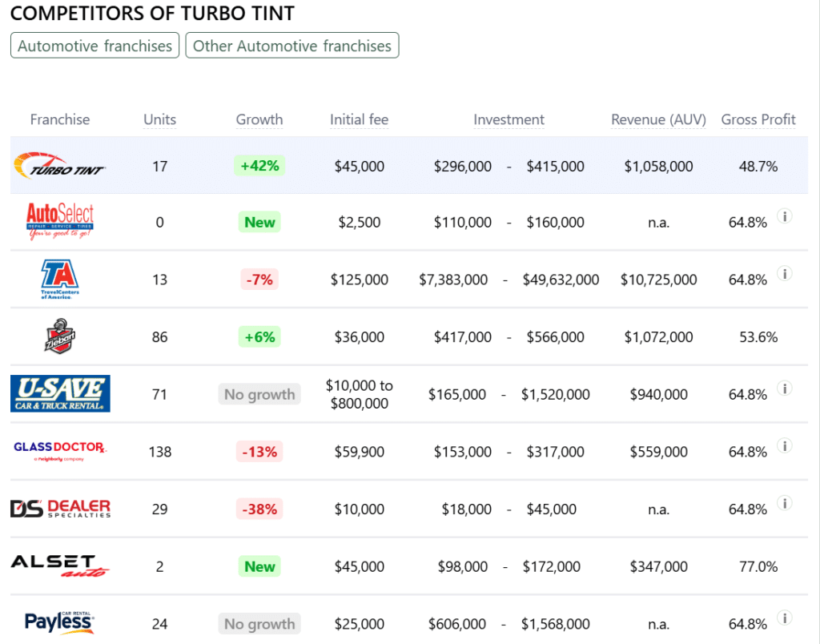Click the $1,072,000 revenue value
The image size is (820, 644).
[x=658, y=337]
